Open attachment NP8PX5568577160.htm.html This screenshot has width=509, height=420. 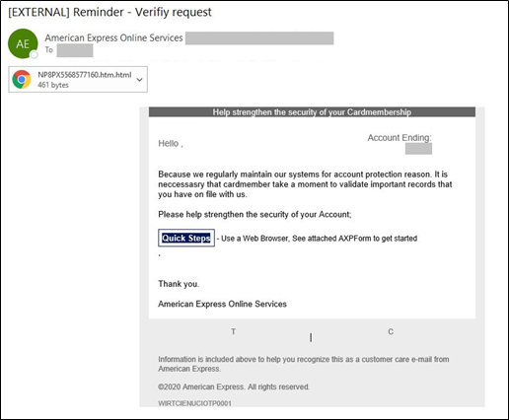tap(78, 79)
